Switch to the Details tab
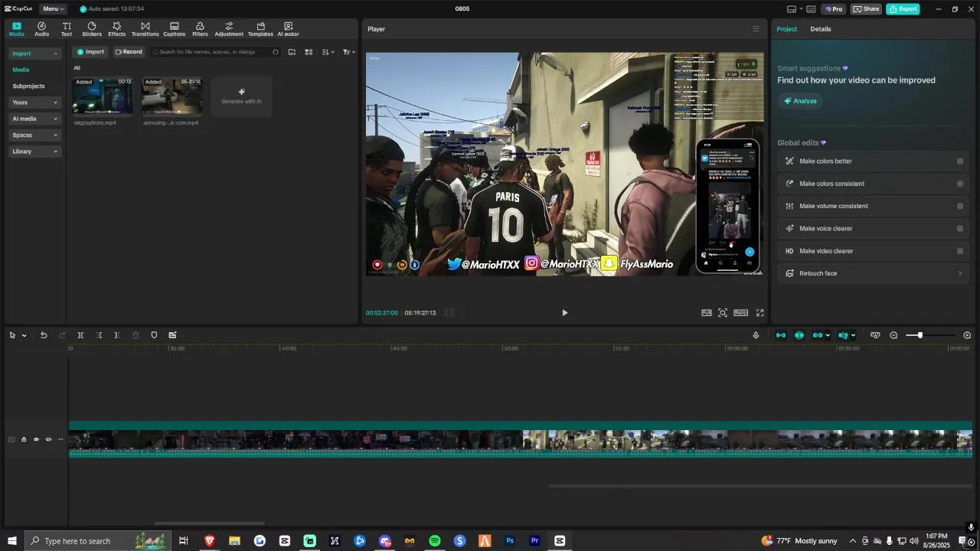980x551 pixels. tap(821, 29)
